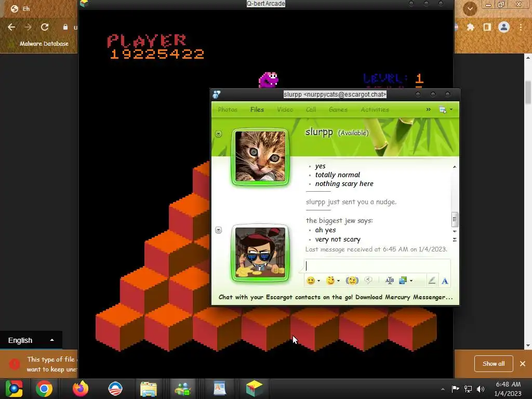Click the browser tab search chevron button
The image size is (532, 399).
(470, 9)
